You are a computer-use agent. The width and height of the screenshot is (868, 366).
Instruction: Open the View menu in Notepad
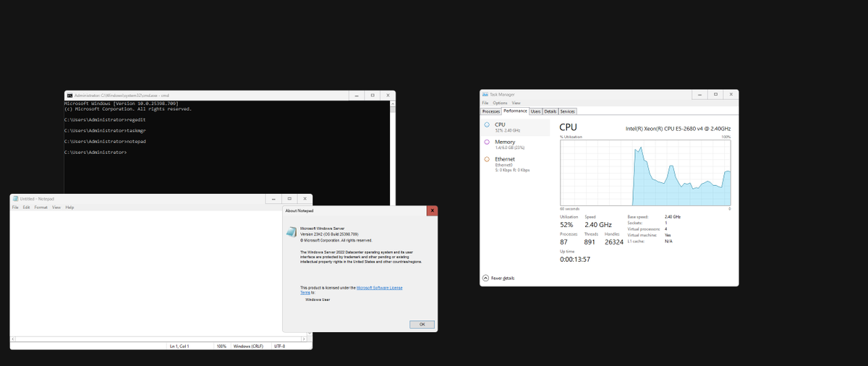[56, 208]
